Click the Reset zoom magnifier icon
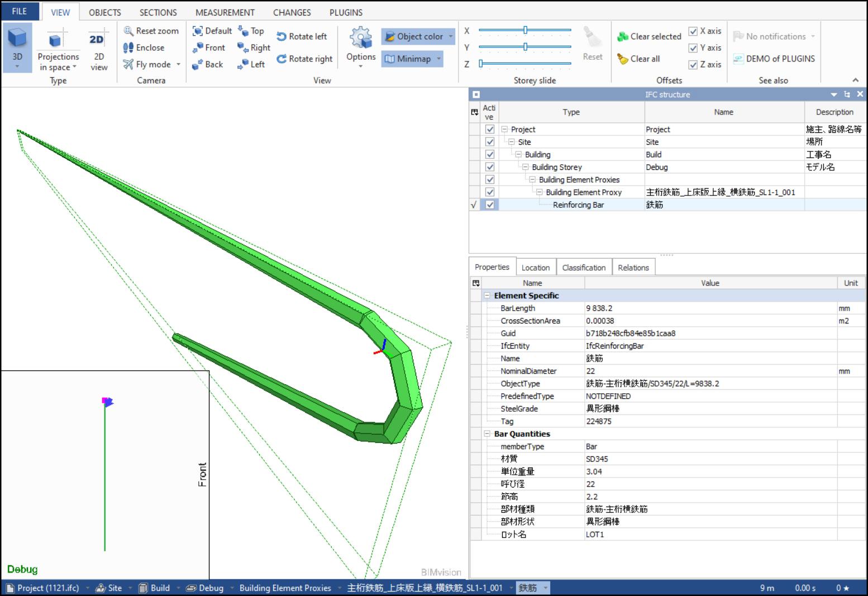This screenshot has width=868, height=596. pos(128,31)
